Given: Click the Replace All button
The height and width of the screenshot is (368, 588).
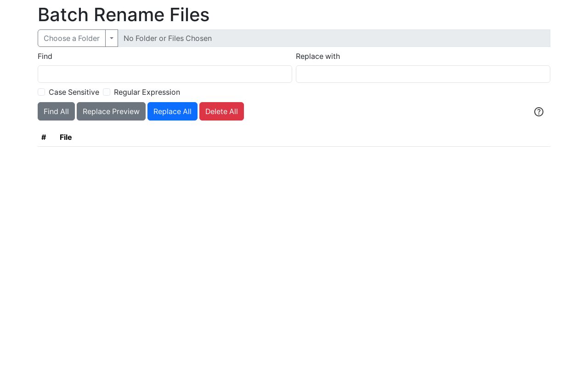Looking at the screenshot, I should 172,111.
